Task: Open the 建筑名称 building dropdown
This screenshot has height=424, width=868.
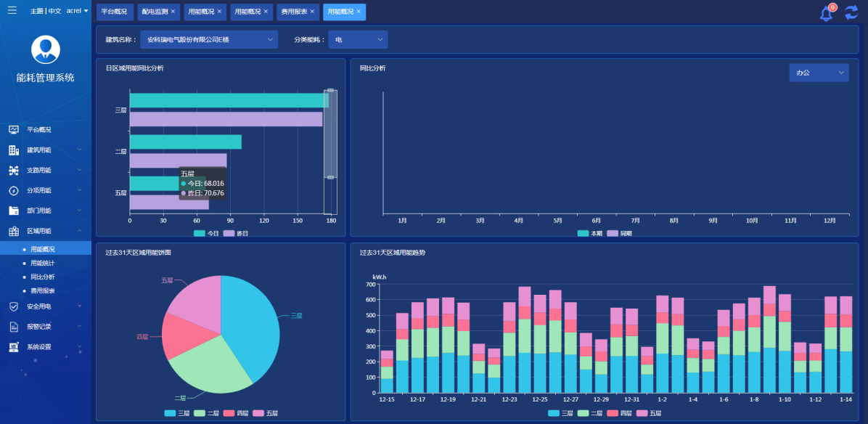Action: (x=208, y=40)
